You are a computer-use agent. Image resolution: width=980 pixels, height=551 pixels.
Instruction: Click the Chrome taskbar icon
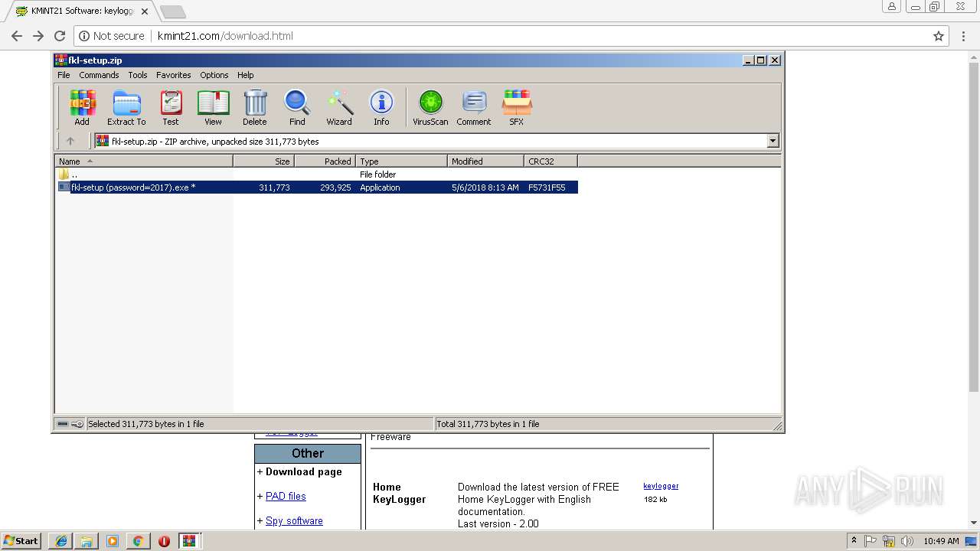pyautogui.click(x=139, y=541)
